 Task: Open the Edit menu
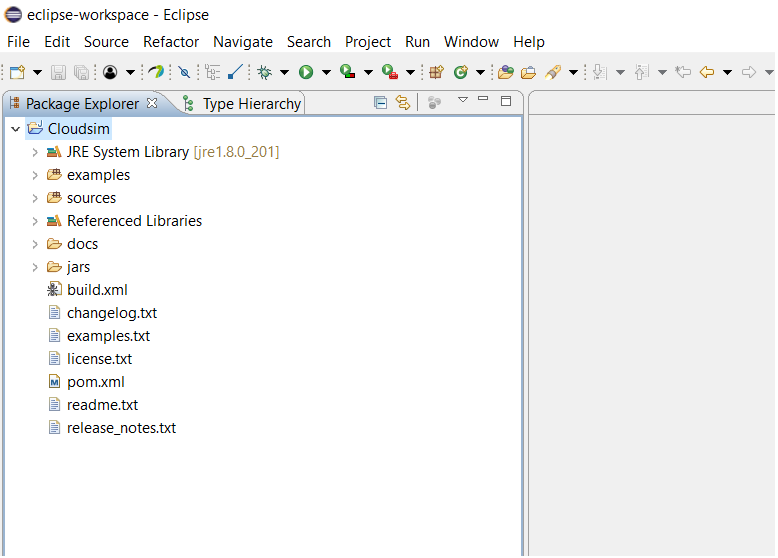57,42
